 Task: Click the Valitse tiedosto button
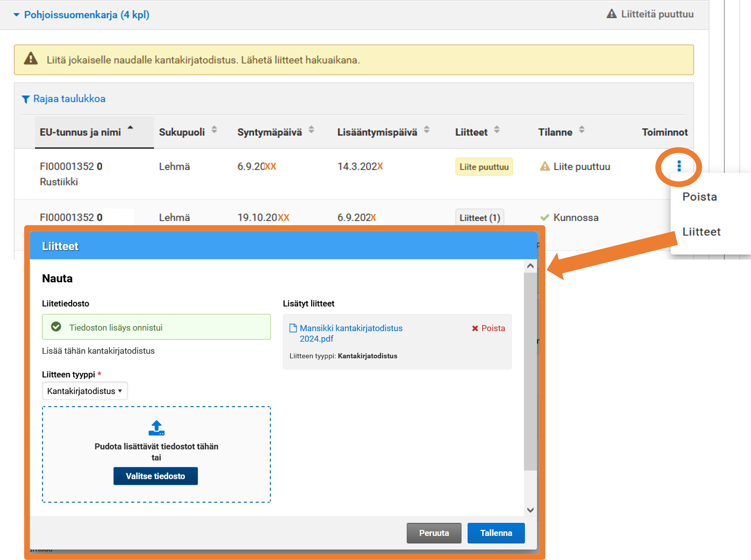[x=156, y=476]
